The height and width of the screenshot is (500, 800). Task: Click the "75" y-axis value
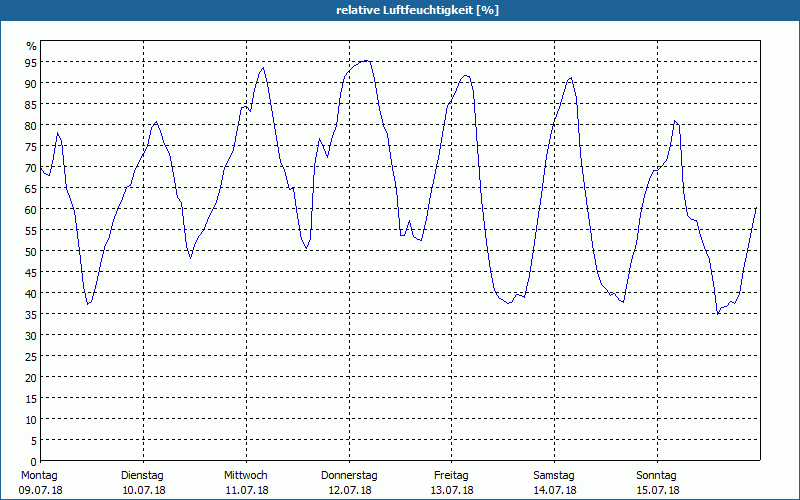click(31, 146)
